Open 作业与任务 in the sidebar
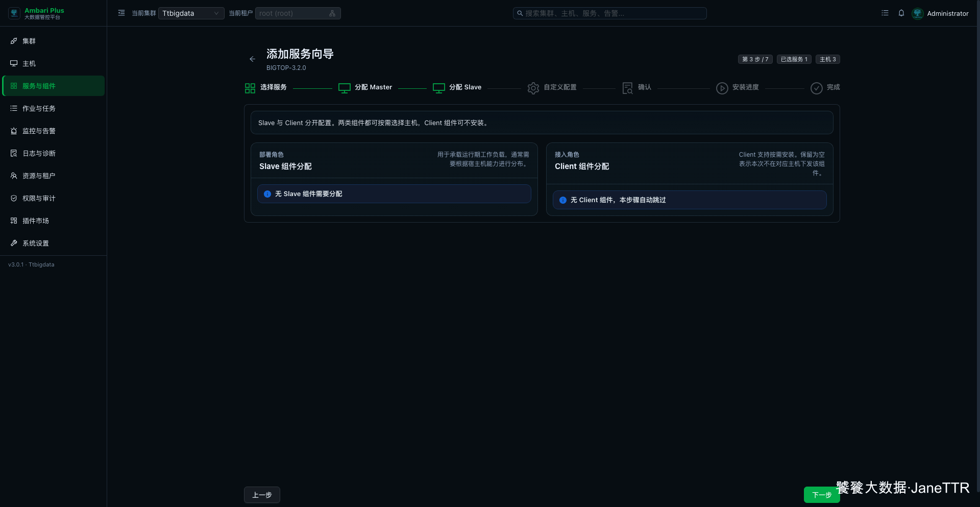Image resolution: width=980 pixels, height=507 pixels. [x=54, y=108]
